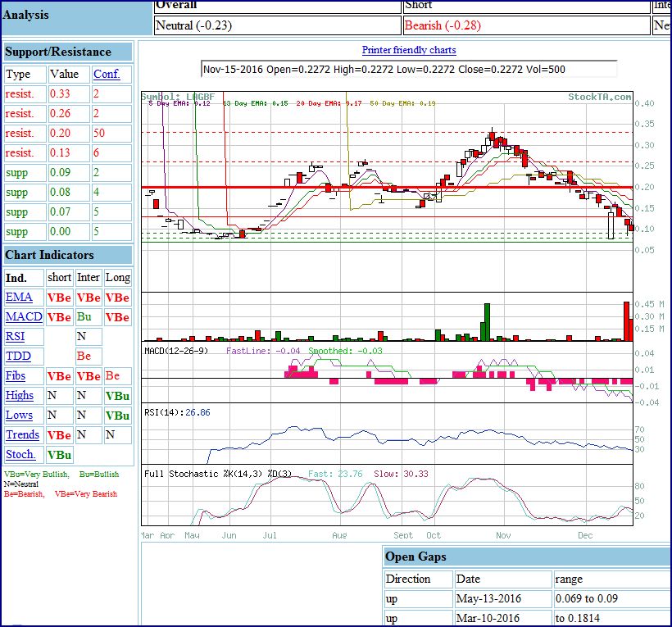Image resolution: width=672 pixels, height=627 pixels.
Task: Select the Lows indicator link
Action: [19, 416]
